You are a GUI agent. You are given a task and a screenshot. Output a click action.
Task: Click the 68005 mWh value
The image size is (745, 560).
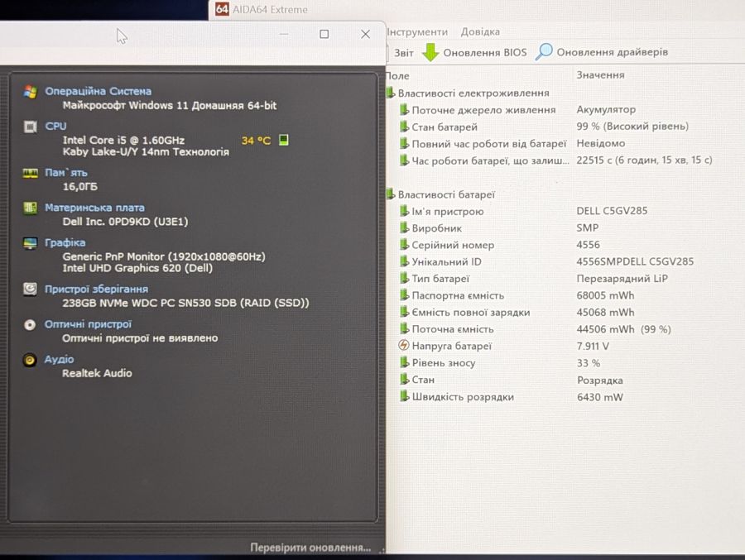[605, 295]
